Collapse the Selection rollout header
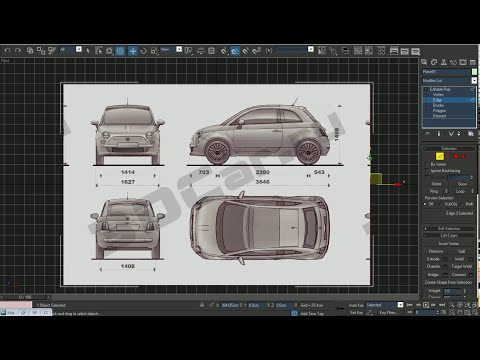Image resolution: width=480 pixels, height=360 pixels. pos(449,148)
